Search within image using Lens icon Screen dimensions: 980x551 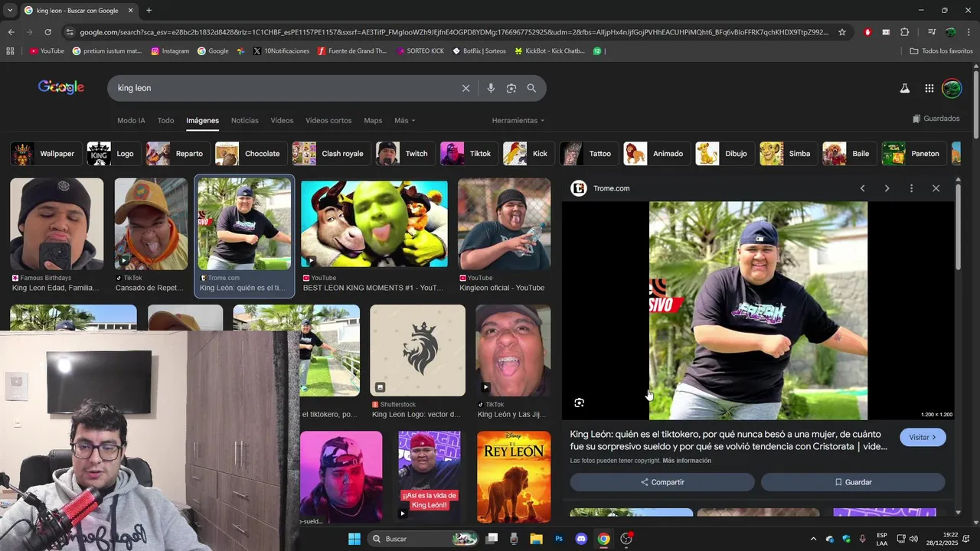click(x=580, y=403)
